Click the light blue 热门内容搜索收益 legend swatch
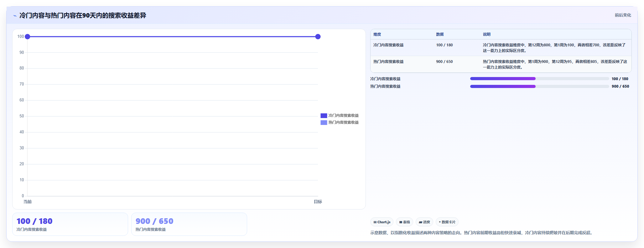This screenshot has height=248, width=644. pos(324,122)
